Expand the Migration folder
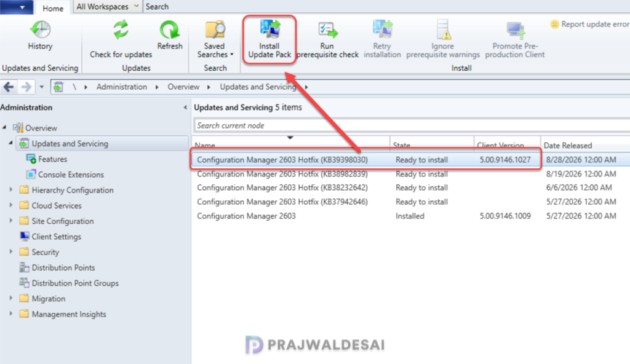This screenshot has height=364, width=630. click(11, 298)
